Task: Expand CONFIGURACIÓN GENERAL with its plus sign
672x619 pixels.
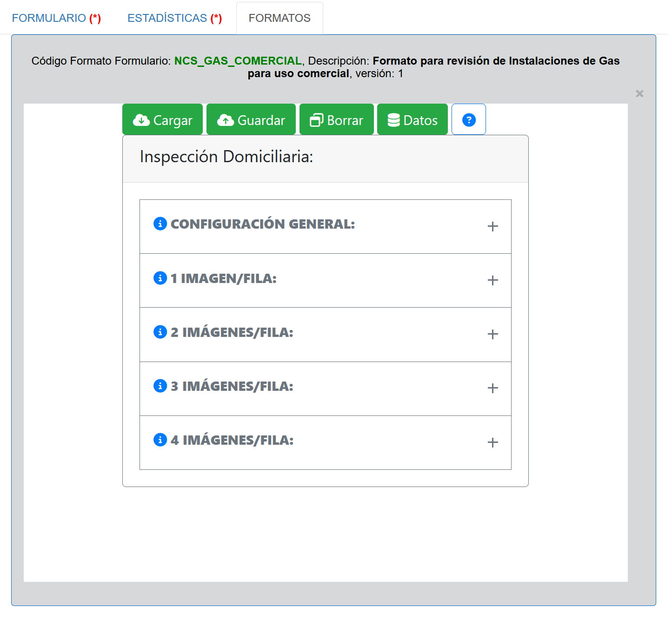Action: [492, 226]
